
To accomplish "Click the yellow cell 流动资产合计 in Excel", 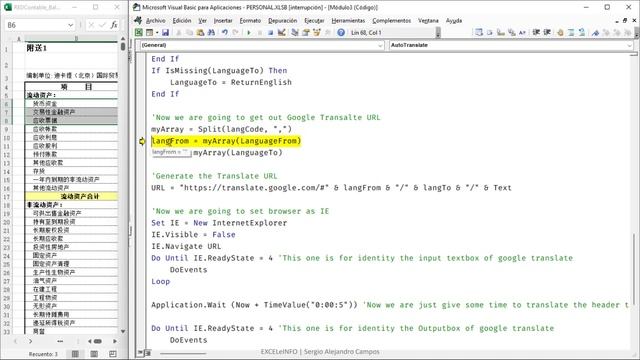I will click(71, 196).
